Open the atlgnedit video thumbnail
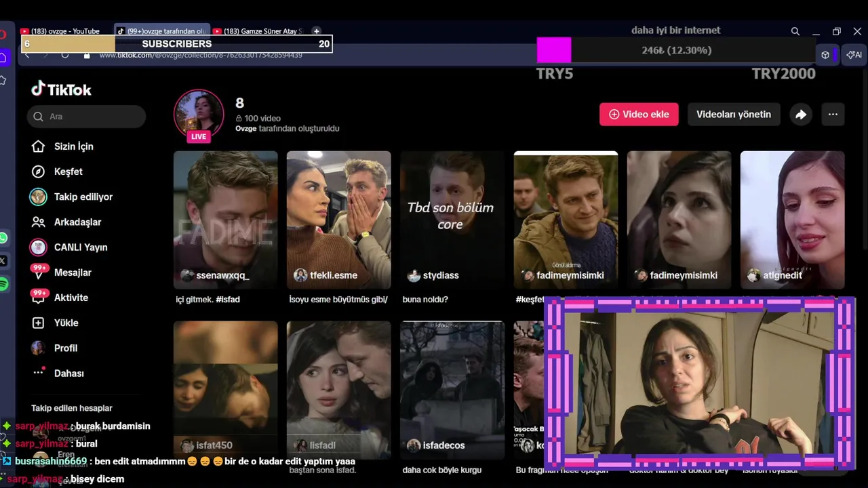The image size is (868, 488). (793, 220)
